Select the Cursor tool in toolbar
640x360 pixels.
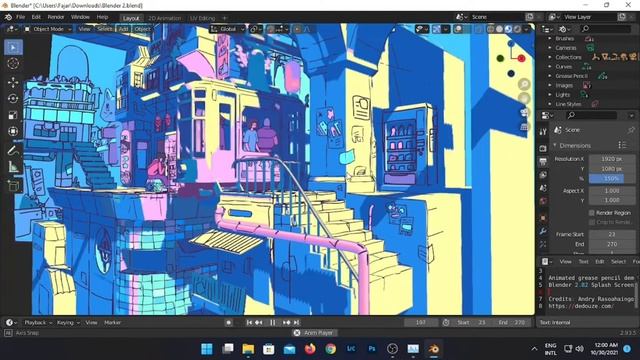(x=13, y=64)
